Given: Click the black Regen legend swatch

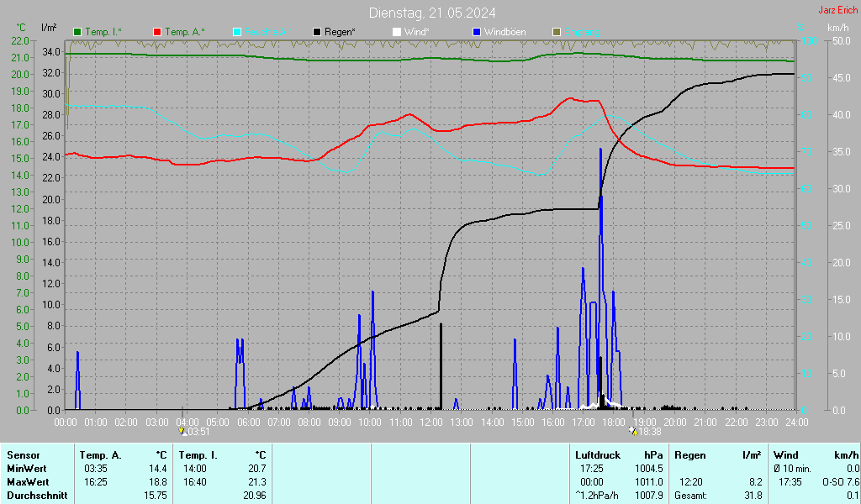Looking at the screenshot, I should tap(317, 33).
